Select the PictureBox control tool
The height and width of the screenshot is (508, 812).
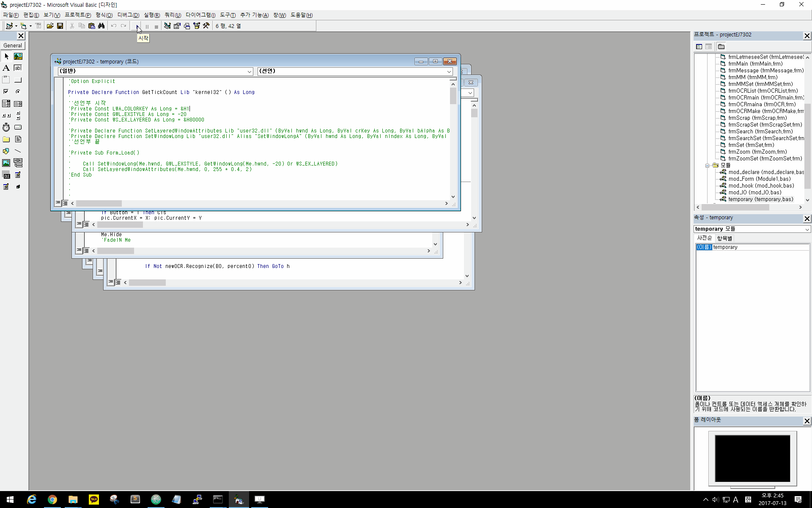tap(18, 56)
